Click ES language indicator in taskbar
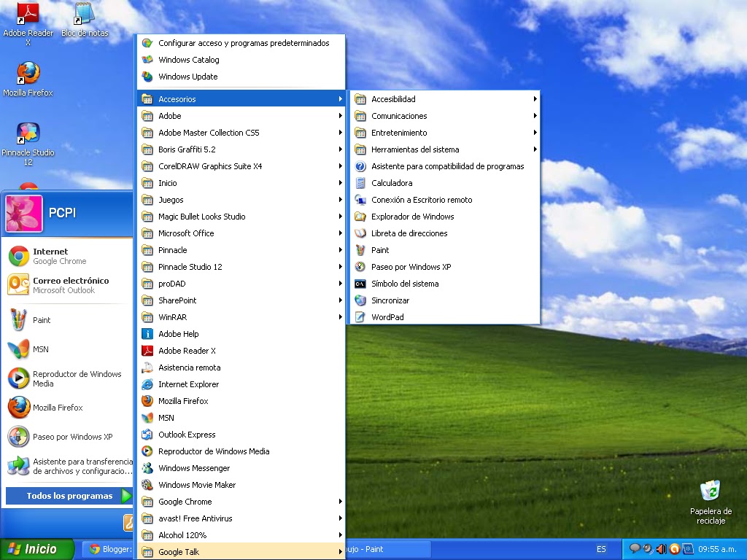The image size is (747, 560). pos(601,549)
